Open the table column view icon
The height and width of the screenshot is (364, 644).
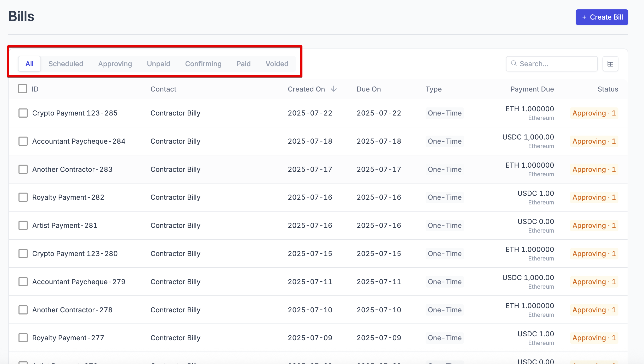pyautogui.click(x=610, y=64)
